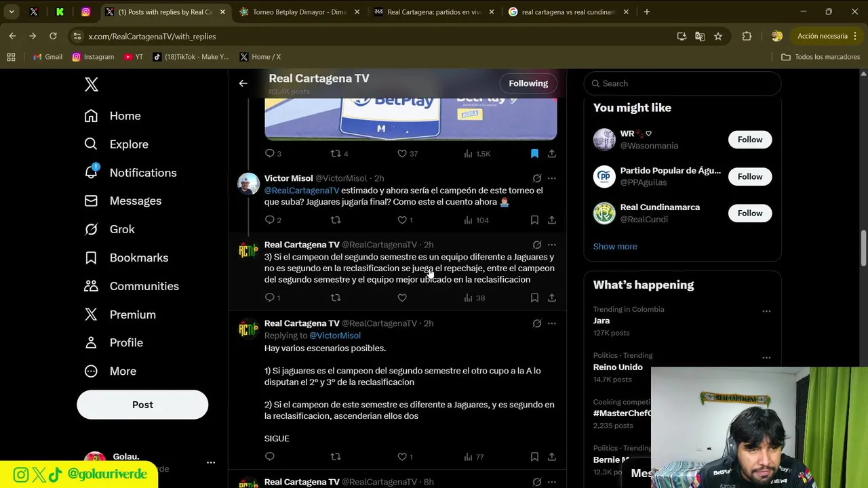This screenshot has width=868, height=488.
Task: Follow Partido Popular de Águilas
Action: [750, 176]
